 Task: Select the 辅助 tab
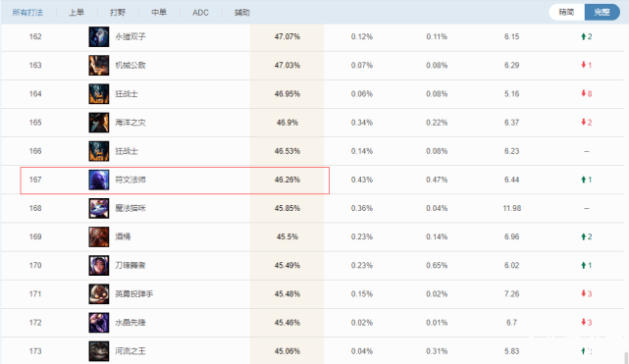pos(242,13)
